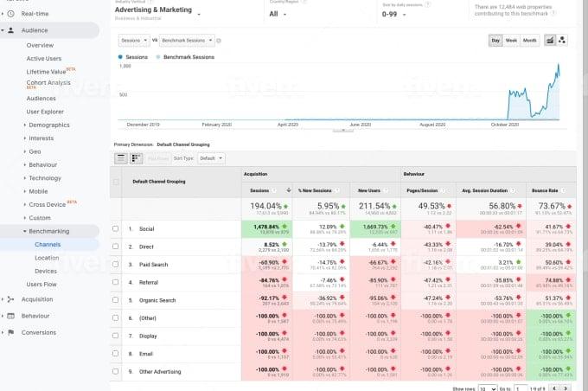Open the Lifetime Value report
The width and height of the screenshot is (588, 391).
pos(46,72)
